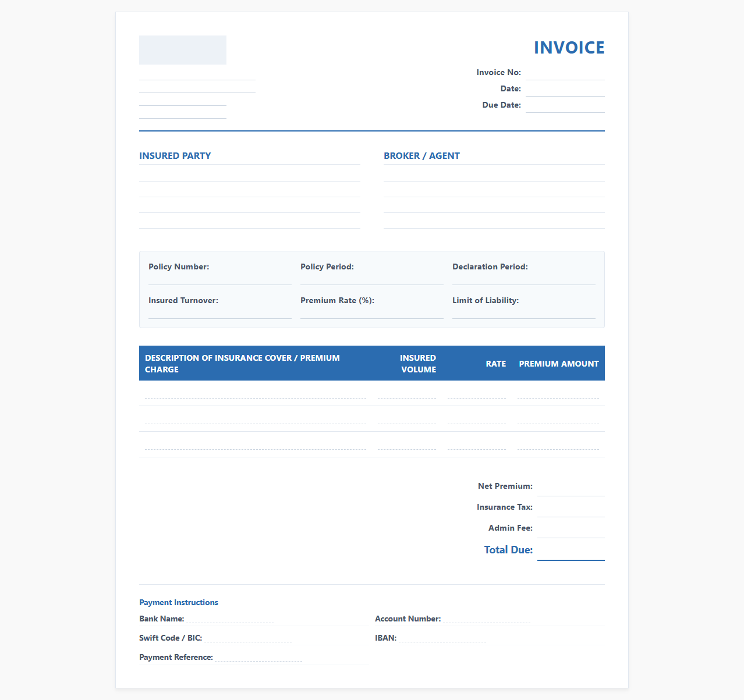The width and height of the screenshot is (744, 700).
Task: Click the Limit of Liability input line
Action: click(x=524, y=313)
